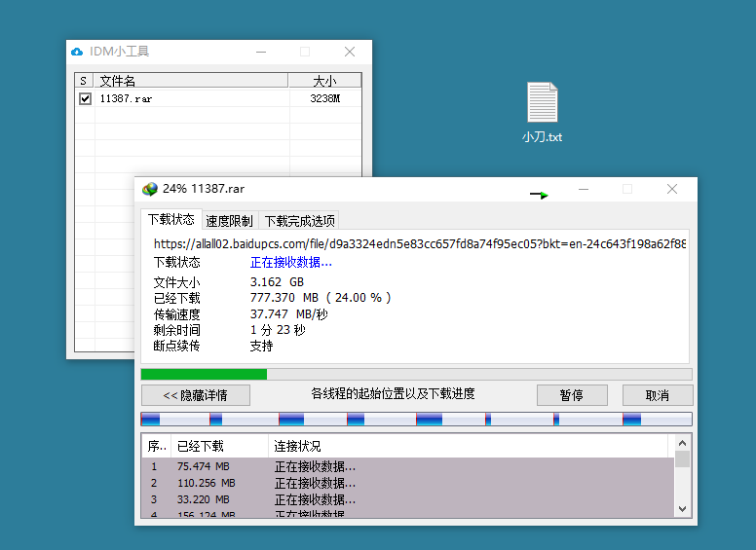
Task: Uncheck the 11387.rar file checkbox
Action: pos(85,98)
